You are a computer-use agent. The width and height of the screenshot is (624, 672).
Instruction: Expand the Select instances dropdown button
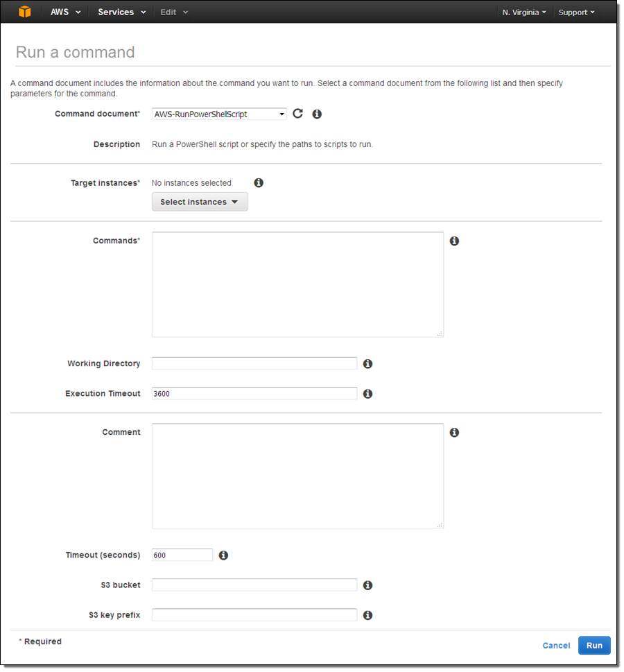tap(200, 202)
